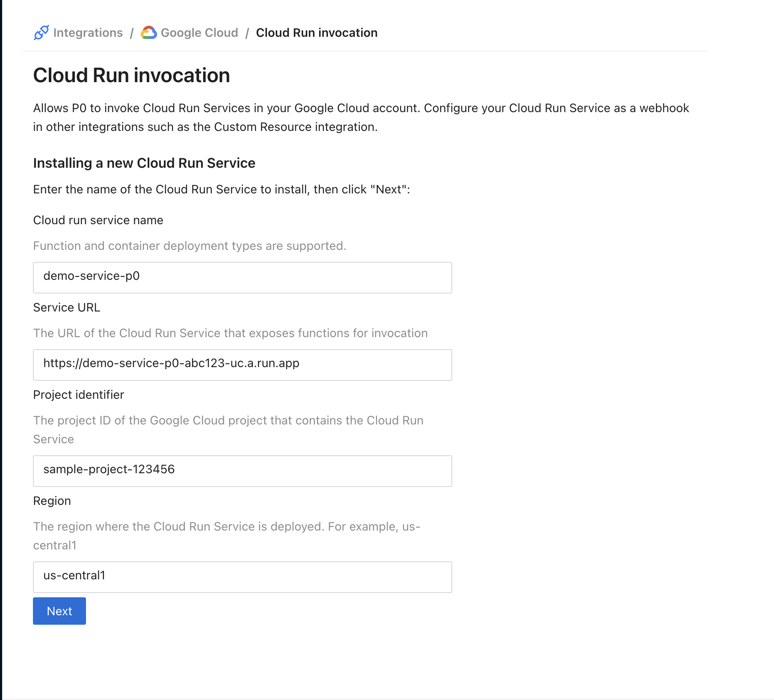Click the Service URL helper description

pyautogui.click(x=230, y=333)
